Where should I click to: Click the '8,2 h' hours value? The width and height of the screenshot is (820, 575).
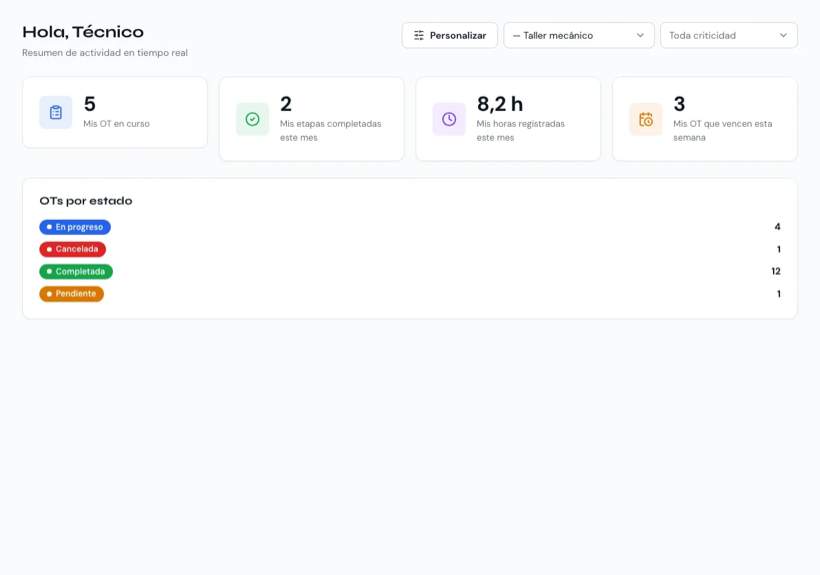pyautogui.click(x=500, y=104)
